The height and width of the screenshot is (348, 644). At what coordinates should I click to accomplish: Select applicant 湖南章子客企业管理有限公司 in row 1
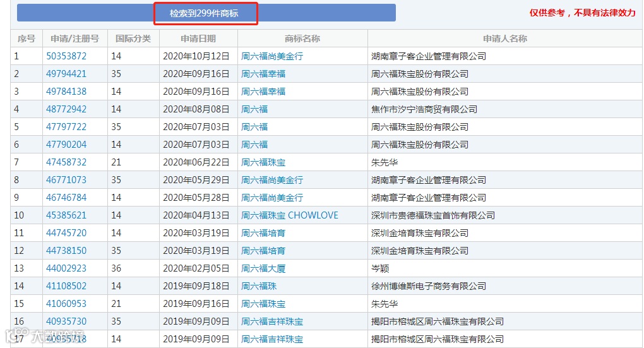pyautogui.click(x=429, y=56)
